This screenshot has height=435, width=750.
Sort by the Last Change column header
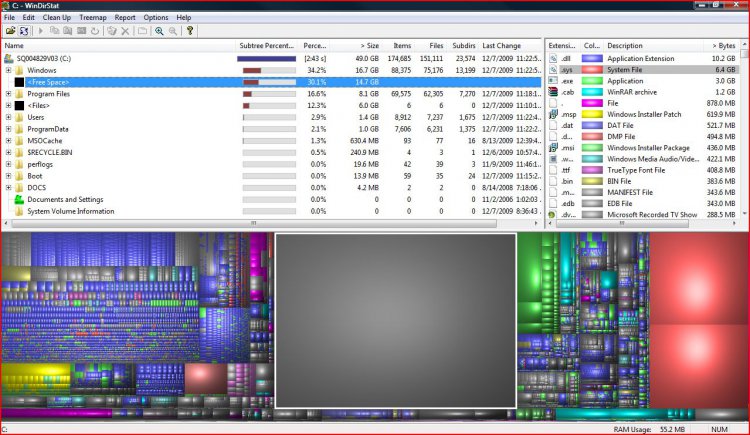(x=510, y=46)
